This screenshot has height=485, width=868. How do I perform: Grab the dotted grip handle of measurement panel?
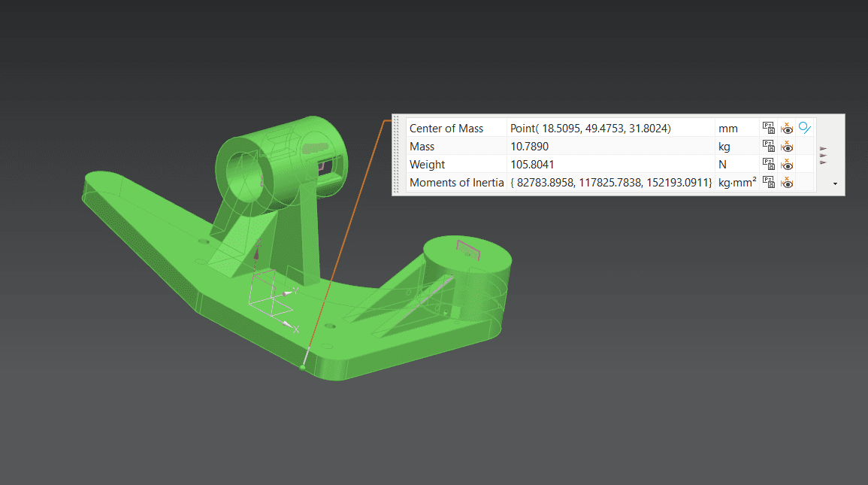(x=396, y=155)
